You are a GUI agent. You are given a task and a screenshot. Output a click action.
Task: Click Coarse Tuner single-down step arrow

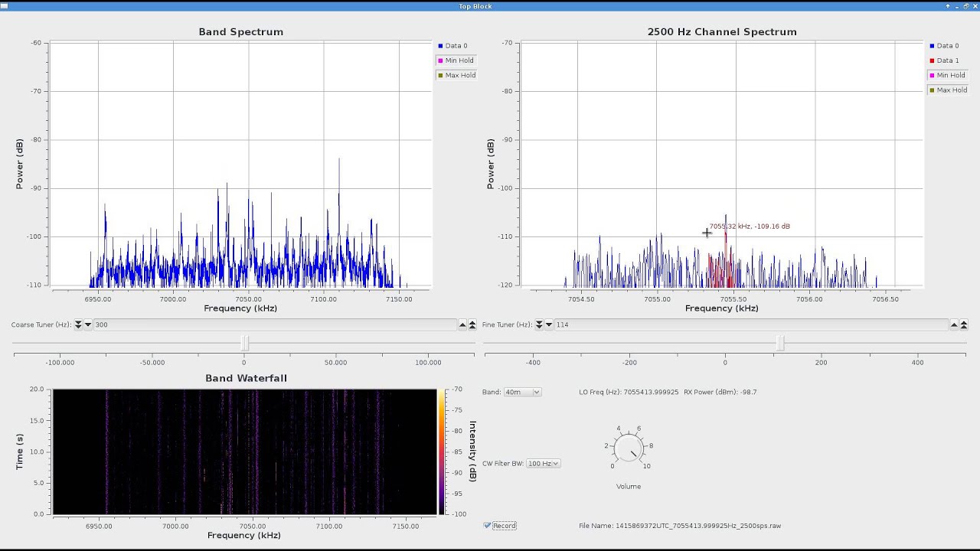point(88,324)
